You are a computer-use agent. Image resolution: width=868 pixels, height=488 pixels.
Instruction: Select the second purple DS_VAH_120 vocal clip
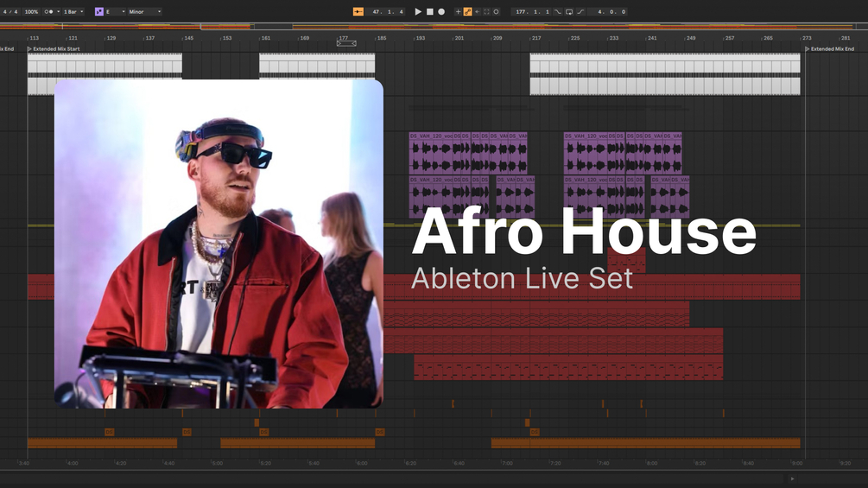[x=586, y=153]
